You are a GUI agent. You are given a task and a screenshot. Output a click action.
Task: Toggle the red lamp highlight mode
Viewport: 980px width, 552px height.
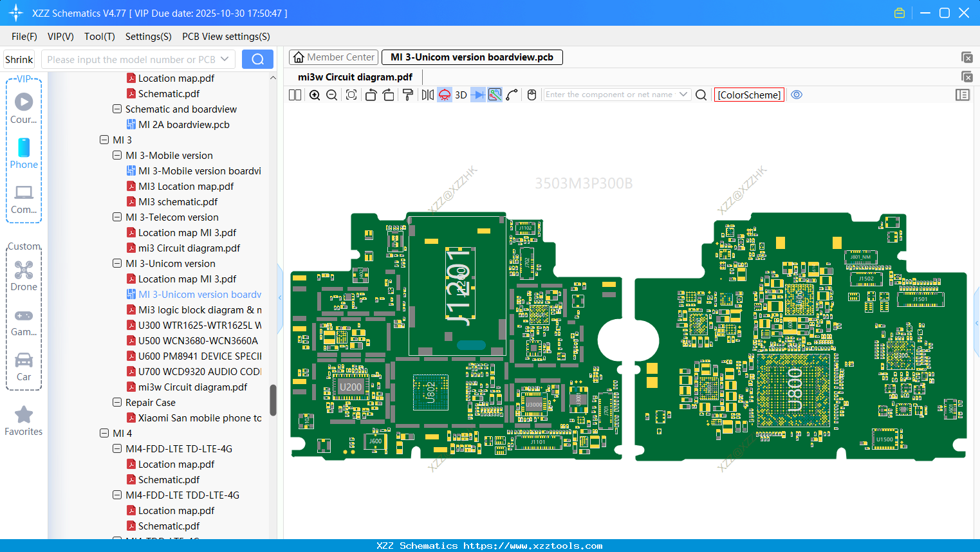click(443, 95)
